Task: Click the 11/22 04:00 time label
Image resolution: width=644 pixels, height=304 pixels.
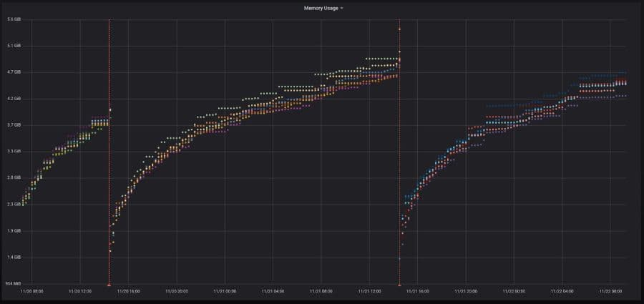Action: click(x=562, y=291)
